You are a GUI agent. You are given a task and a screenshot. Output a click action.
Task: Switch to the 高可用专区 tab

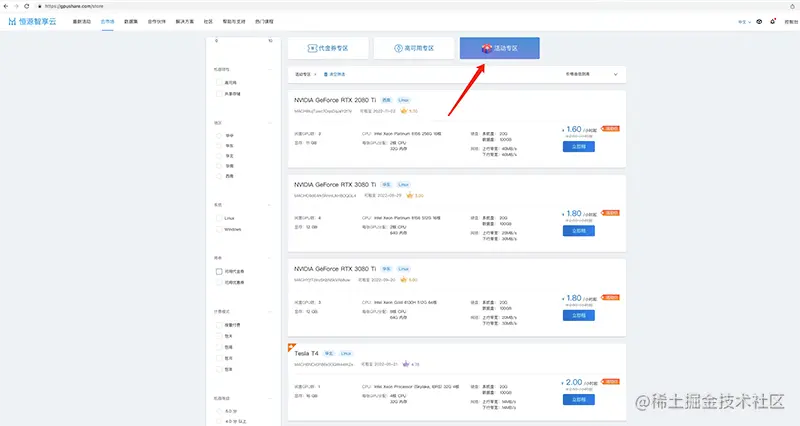click(414, 48)
